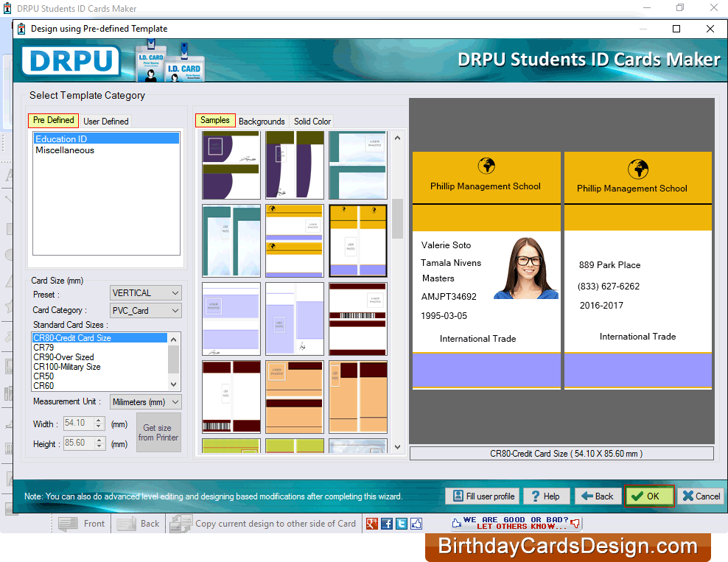The height and width of the screenshot is (562, 728).
Task: Click the down arrow of Standard Card Sizes scrollbar
Action: [173, 384]
